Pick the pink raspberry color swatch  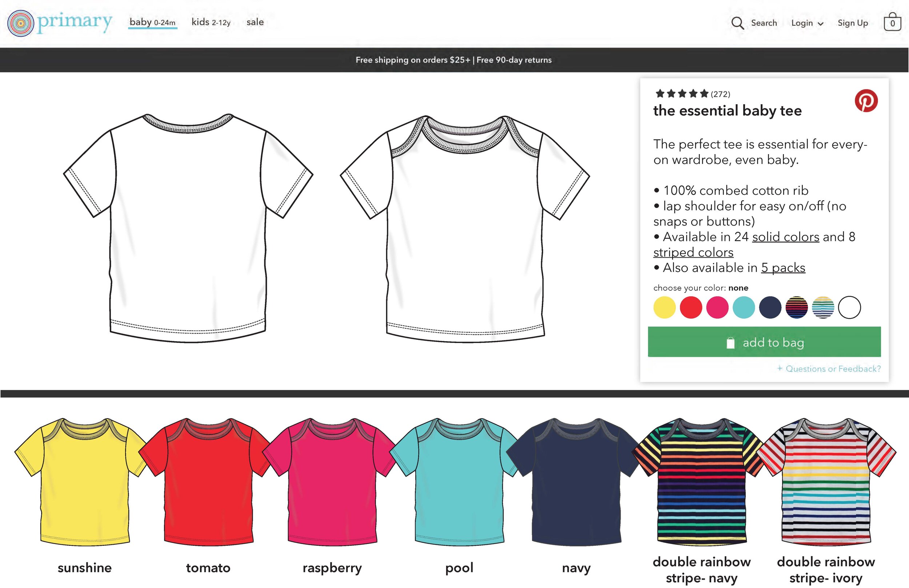(717, 307)
